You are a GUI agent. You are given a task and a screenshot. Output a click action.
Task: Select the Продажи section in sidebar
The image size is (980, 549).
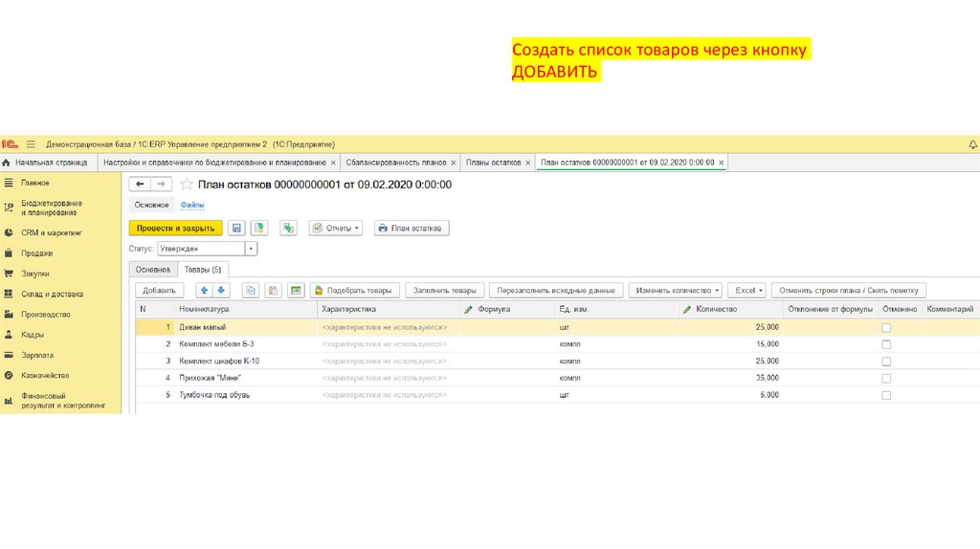[x=37, y=253]
